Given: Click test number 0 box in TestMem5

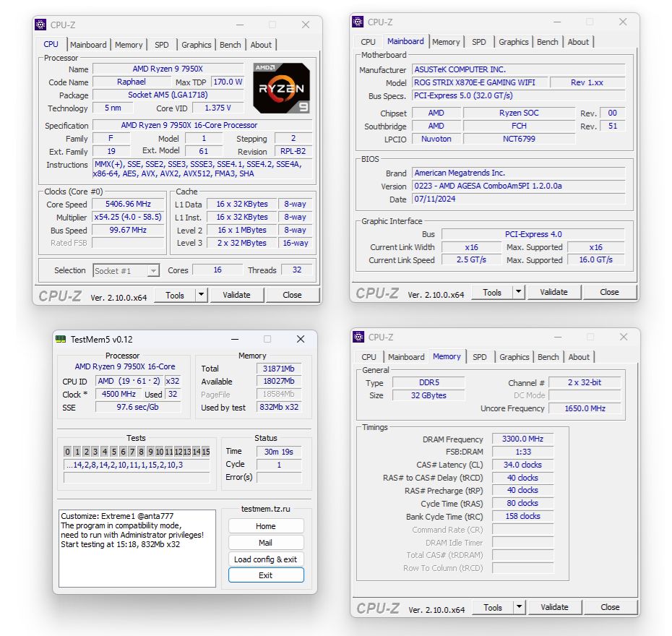Looking at the screenshot, I should click(x=67, y=451).
